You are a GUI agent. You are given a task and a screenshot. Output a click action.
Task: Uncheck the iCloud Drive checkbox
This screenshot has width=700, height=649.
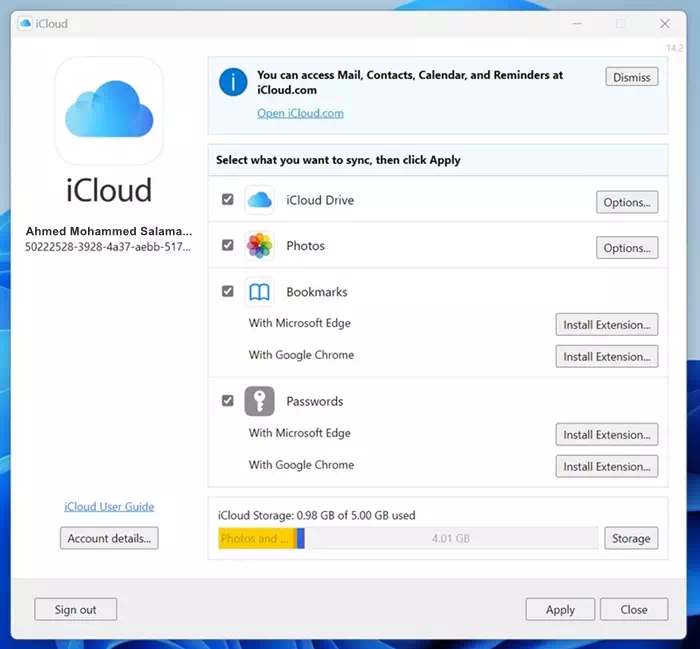[x=228, y=199]
